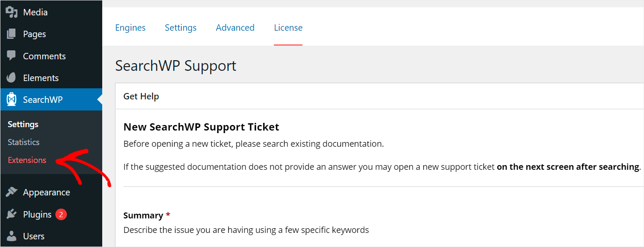The image size is (644, 247).
Task: Click the Comments speech bubble icon
Action: pyautogui.click(x=11, y=55)
